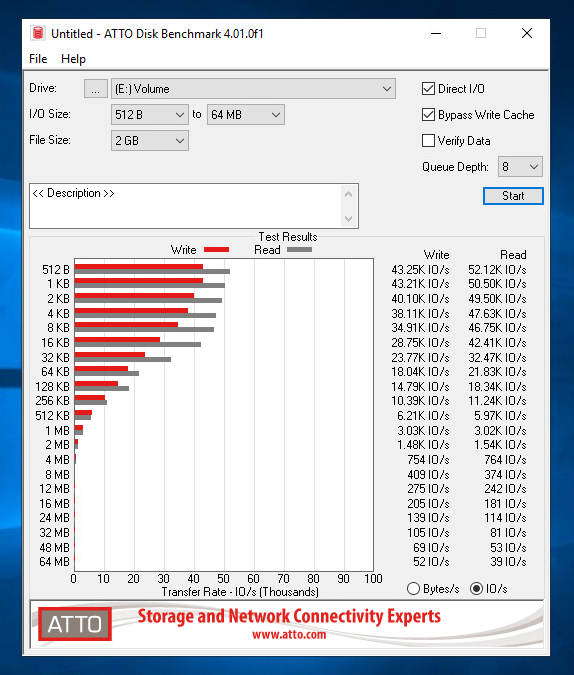Expand the (E:) Volume drive dropdown
Image resolution: width=574 pixels, height=675 pixels.
click(x=253, y=89)
